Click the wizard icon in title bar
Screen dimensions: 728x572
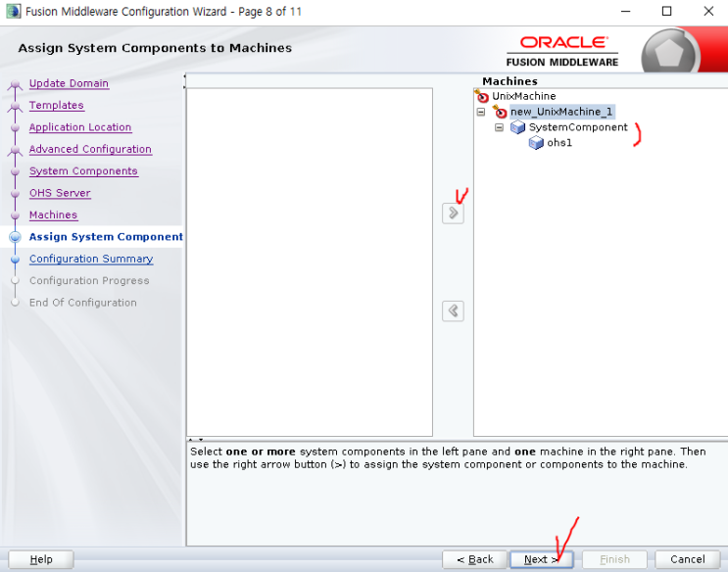[13, 11]
